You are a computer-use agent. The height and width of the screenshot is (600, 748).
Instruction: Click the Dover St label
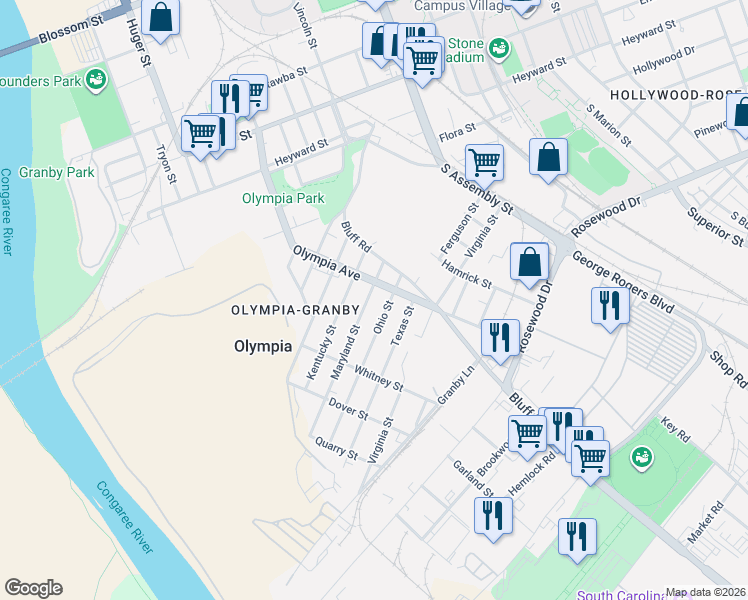click(x=348, y=409)
